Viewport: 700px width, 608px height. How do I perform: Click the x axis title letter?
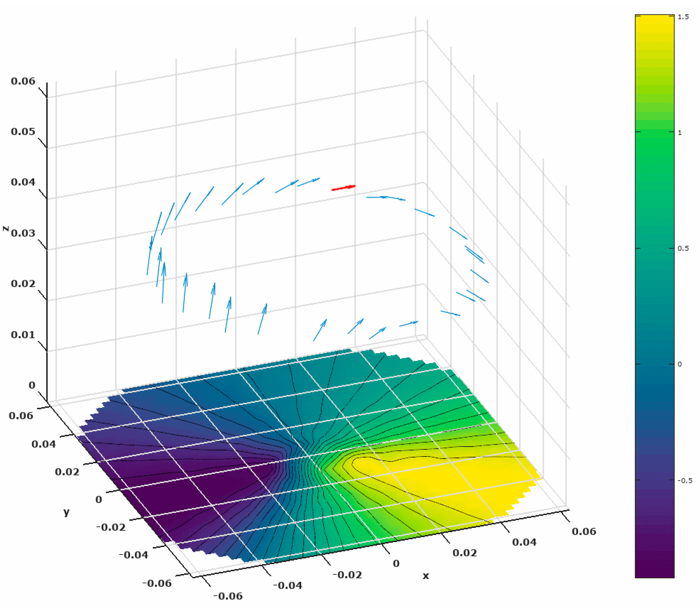tap(426, 576)
